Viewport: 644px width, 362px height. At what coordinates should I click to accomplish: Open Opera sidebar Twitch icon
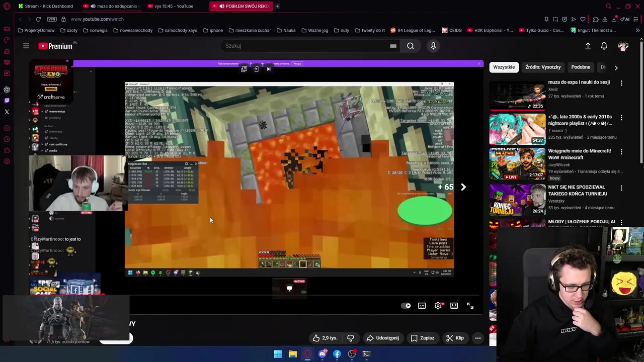point(7,101)
